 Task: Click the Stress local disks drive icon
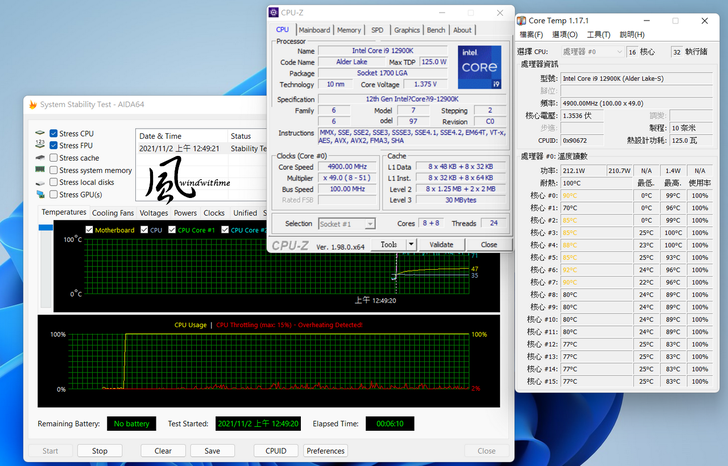click(x=40, y=182)
